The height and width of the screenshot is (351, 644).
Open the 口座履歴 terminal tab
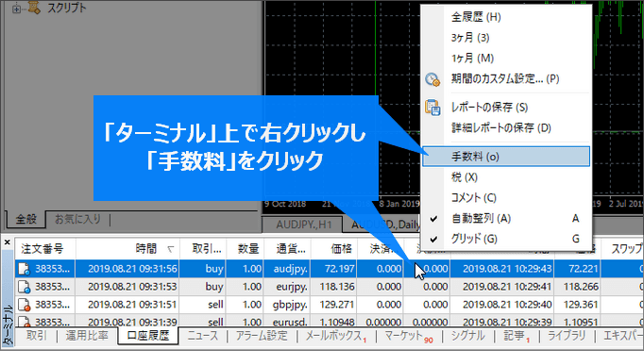click(148, 336)
